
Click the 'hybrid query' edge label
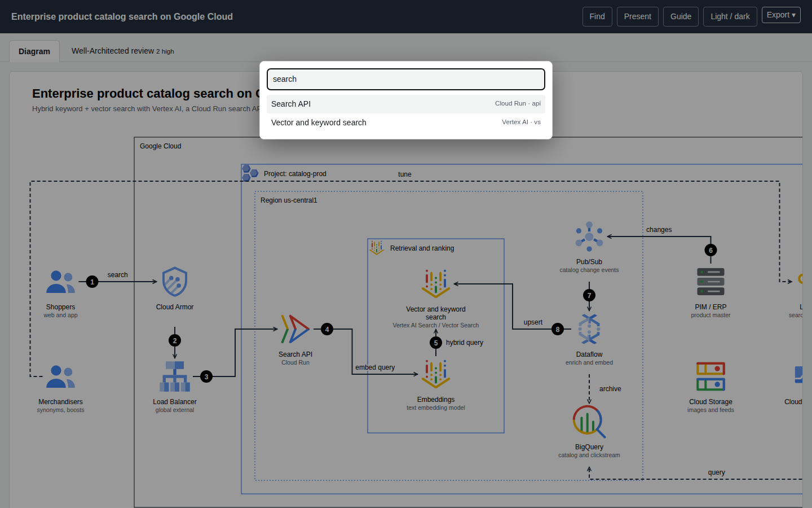coord(465,343)
